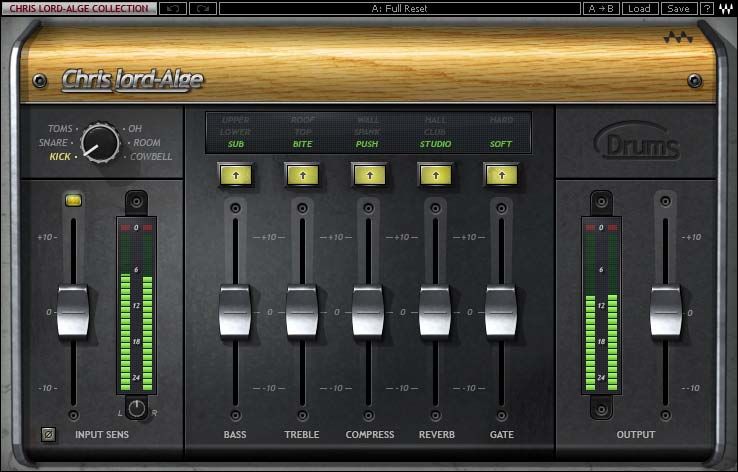Click the Input Sens fader handle
Image resolution: width=738 pixels, height=472 pixels.
(x=73, y=312)
